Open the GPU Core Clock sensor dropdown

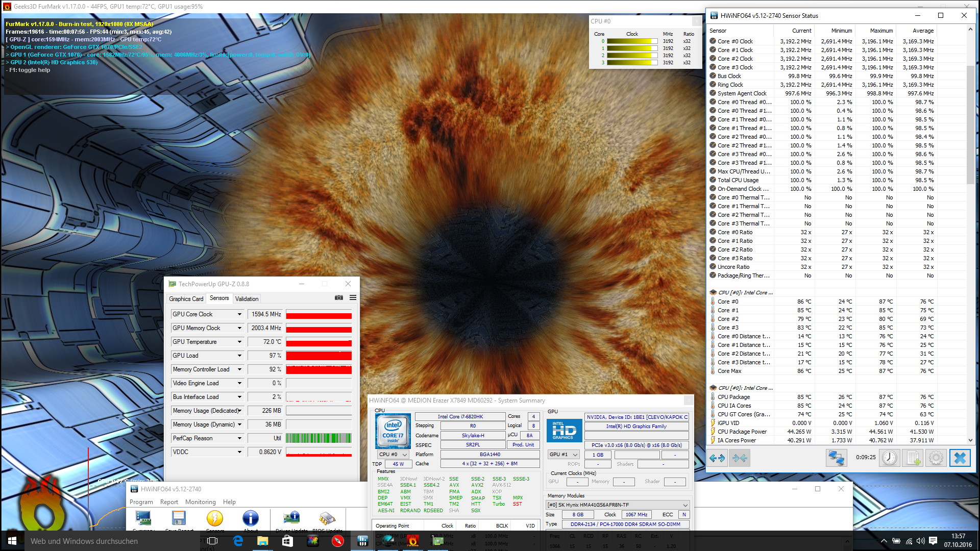point(239,314)
